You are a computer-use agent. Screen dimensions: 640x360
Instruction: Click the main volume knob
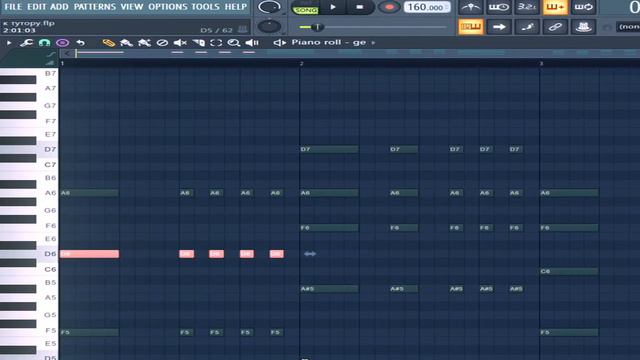269,7
